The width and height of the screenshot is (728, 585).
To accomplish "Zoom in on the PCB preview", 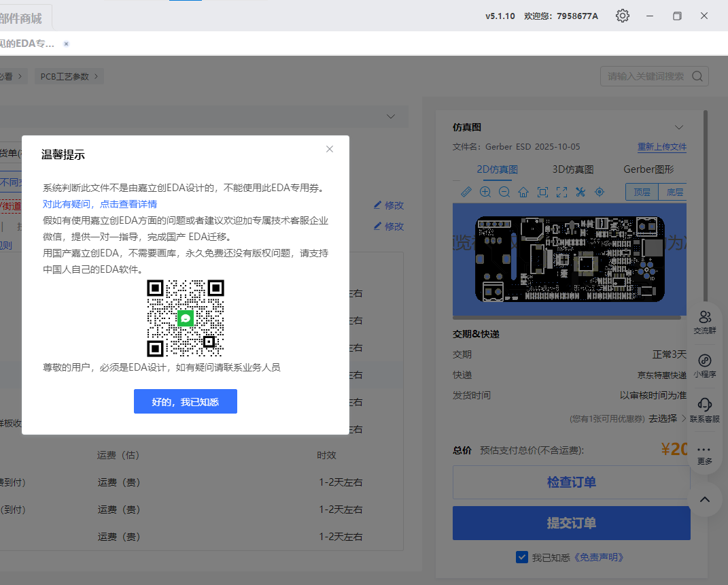I will [x=485, y=192].
